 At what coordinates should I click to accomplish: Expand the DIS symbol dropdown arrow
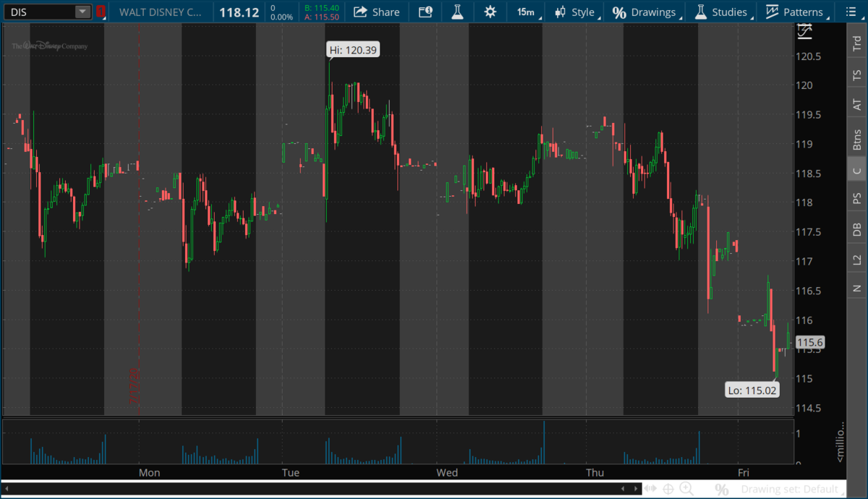[82, 12]
